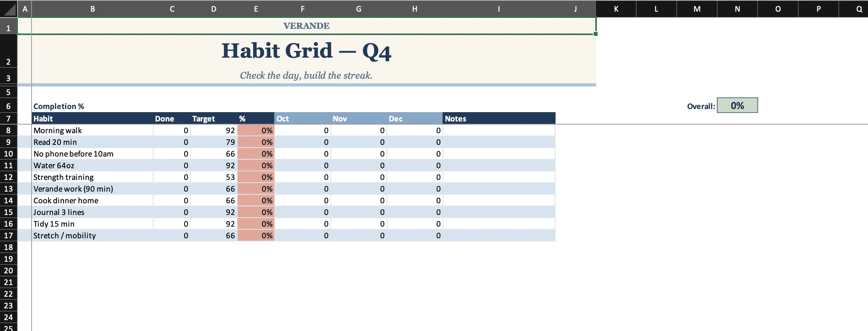
Task: Click the 0% cell for Morning walk
Action: [256, 130]
